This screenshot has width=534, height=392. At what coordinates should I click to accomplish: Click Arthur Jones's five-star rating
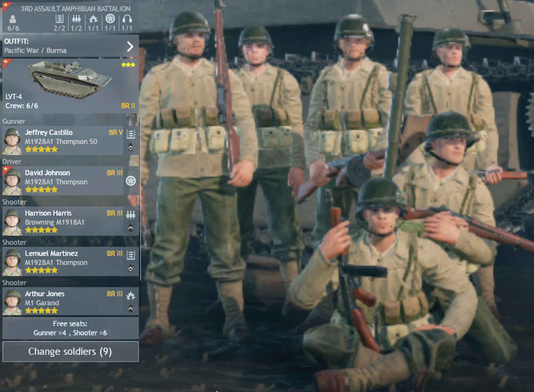[x=41, y=311]
